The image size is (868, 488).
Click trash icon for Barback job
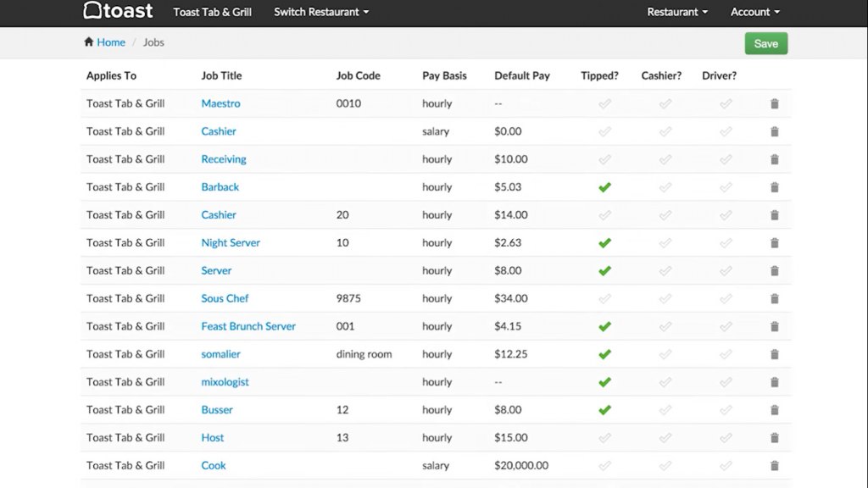tap(774, 187)
